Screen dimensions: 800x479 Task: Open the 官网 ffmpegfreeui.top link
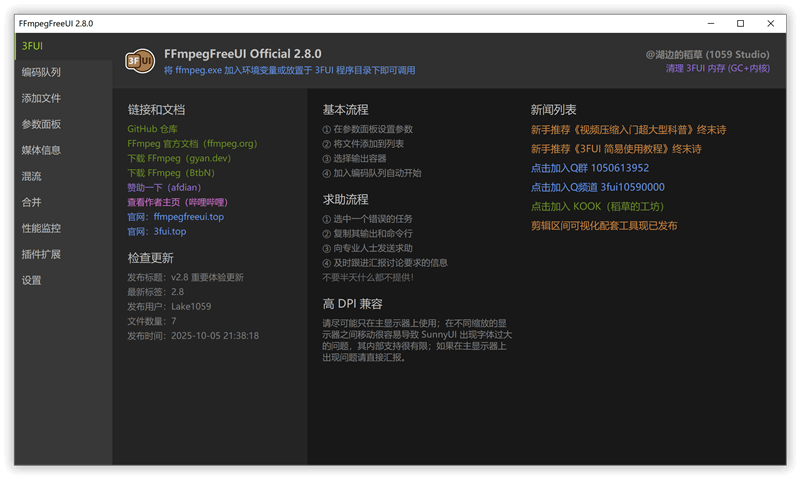(x=175, y=216)
